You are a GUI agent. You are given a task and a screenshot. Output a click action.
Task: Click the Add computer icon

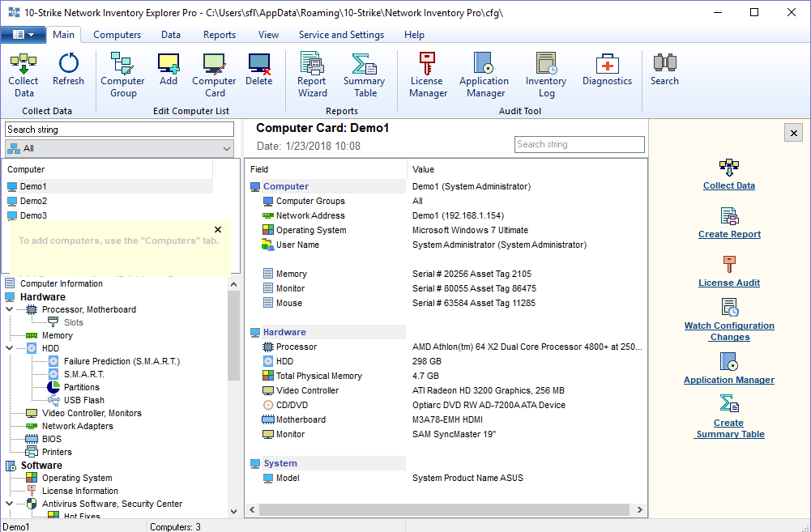(169, 63)
